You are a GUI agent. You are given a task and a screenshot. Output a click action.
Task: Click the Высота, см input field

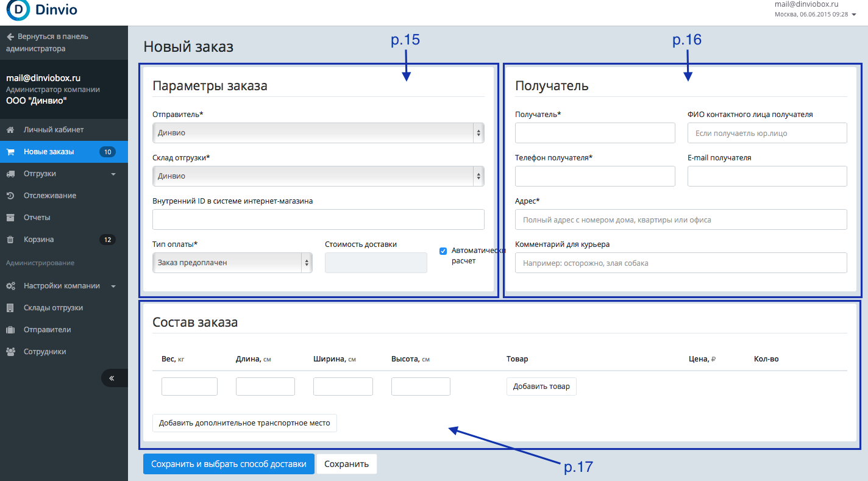click(x=421, y=387)
